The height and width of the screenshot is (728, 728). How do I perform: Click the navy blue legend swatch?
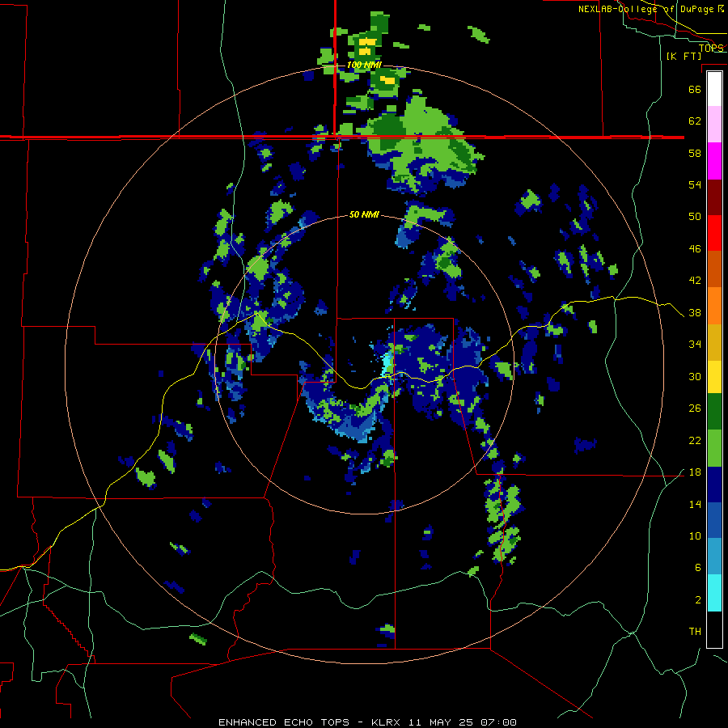714,485
